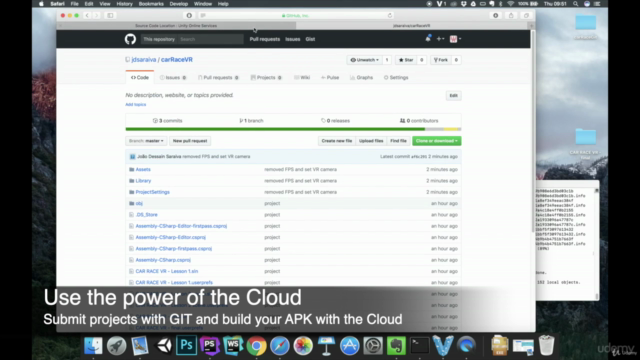Open the user avatar menu
640x360 pixels.
click(455, 39)
